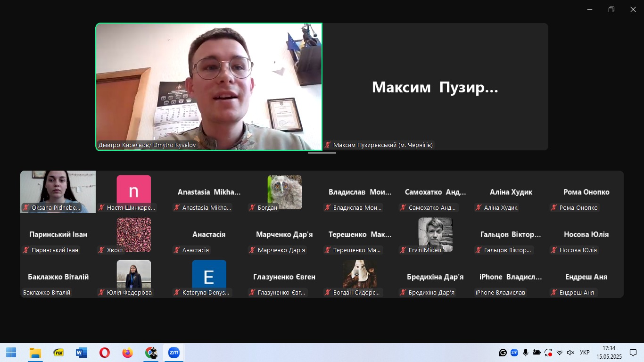
Task: Open the notification center icon
Action: pyautogui.click(x=633, y=353)
